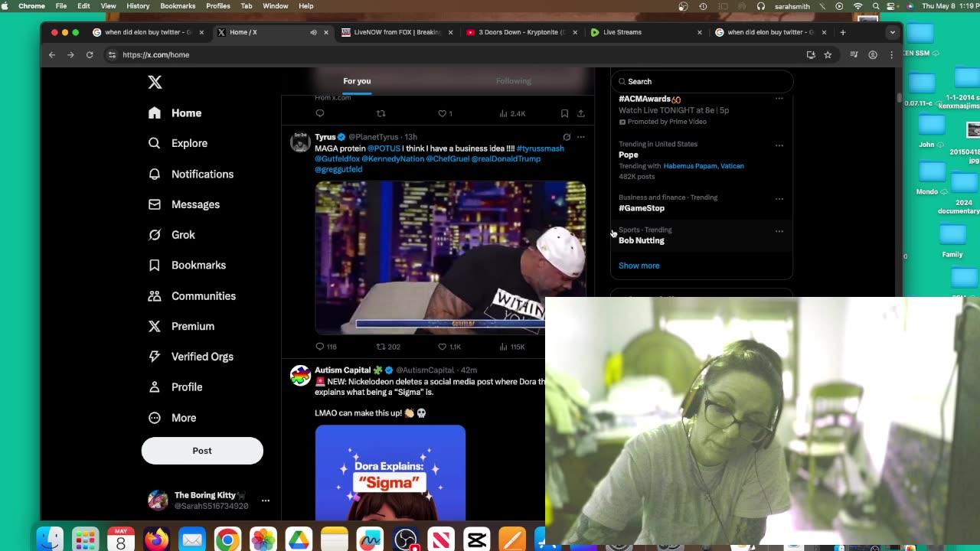View 2.4K analytics on top post
Screen dimensions: 980x551
coord(512,113)
